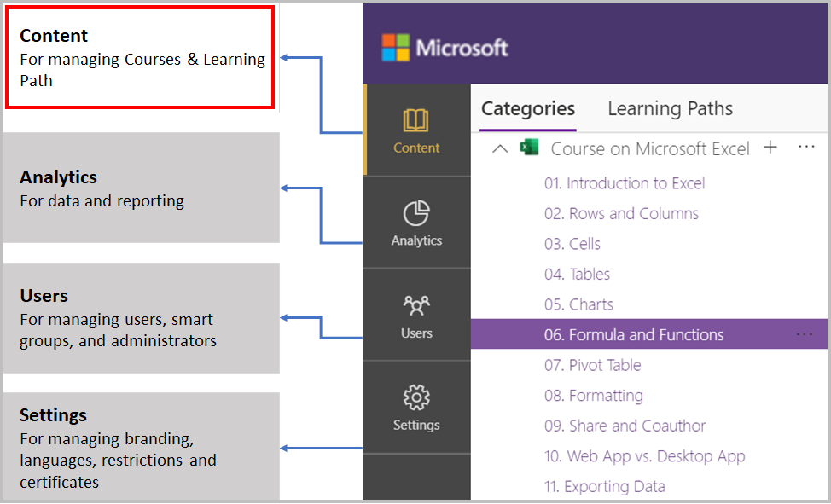Screen dimensions: 831x504
Task: Open lesson 05. Charts
Action: (578, 304)
